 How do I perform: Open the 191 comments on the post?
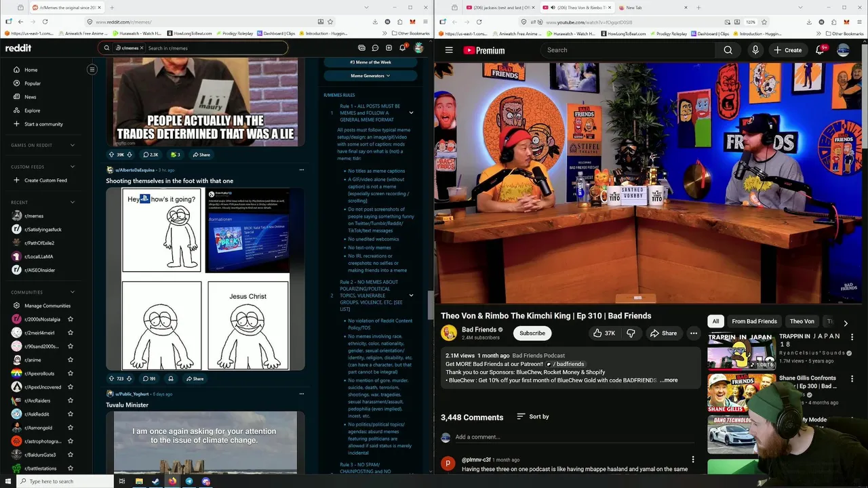[x=149, y=379]
